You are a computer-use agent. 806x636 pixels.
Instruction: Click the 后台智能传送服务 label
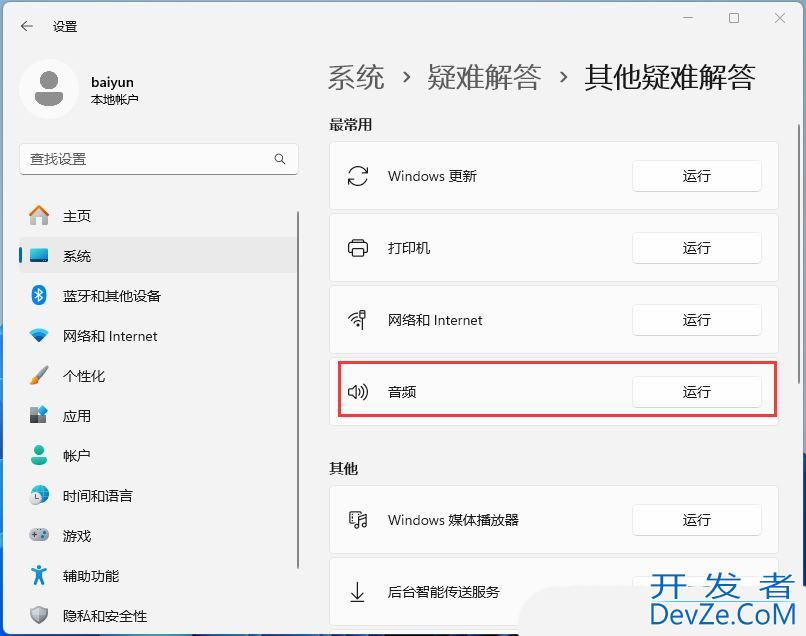pyautogui.click(x=444, y=592)
